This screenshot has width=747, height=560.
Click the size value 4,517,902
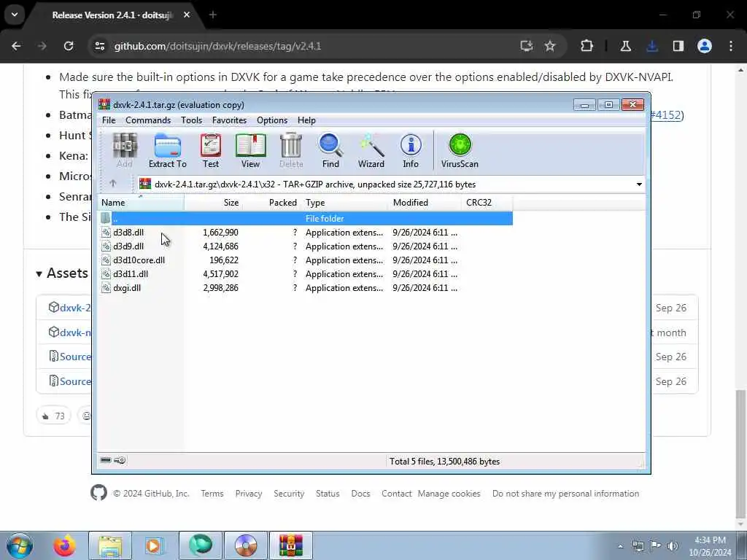tap(220, 274)
